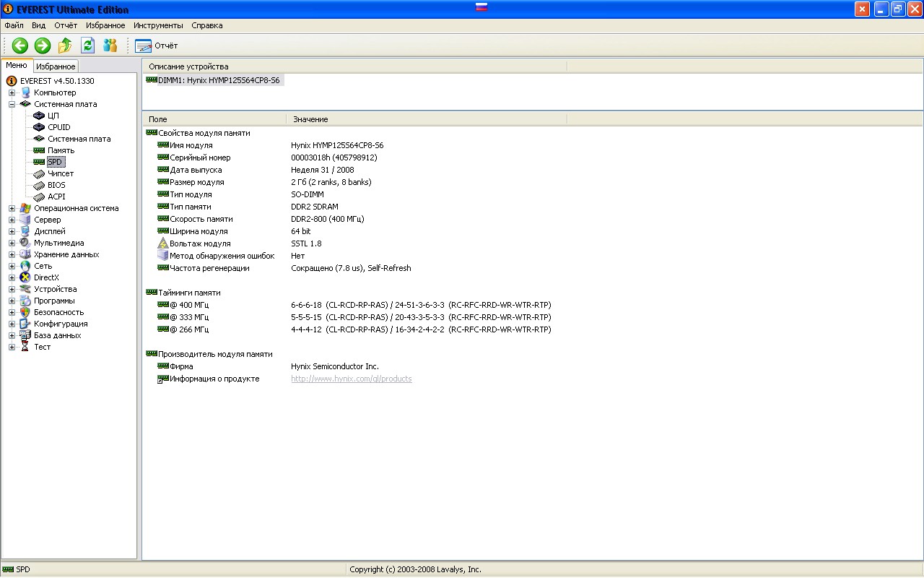Click the ЦП chip icon in tree

click(x=39, y=116)
